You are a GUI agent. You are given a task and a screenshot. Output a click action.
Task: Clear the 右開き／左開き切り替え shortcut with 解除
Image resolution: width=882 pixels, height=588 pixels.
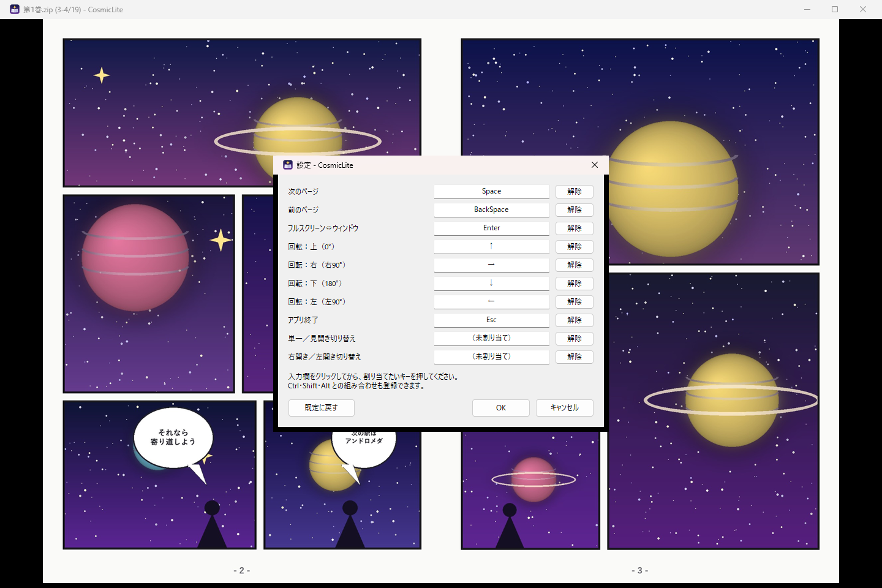(575, 357)
